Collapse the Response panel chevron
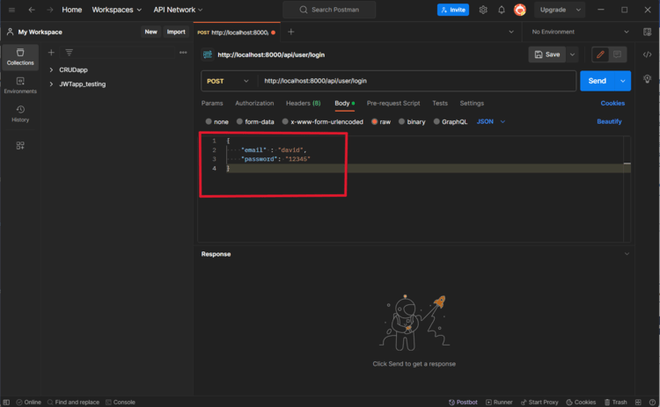The height and width of the screenshot is (407, 660). [x=627, y=254]
